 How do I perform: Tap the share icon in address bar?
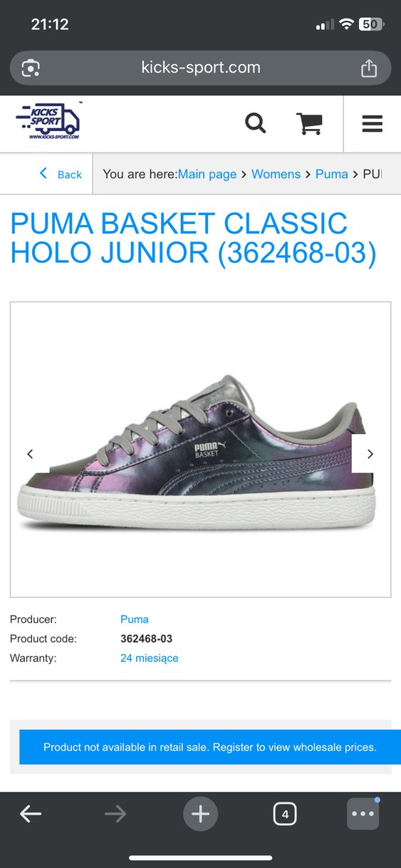(x=368, y=68)
